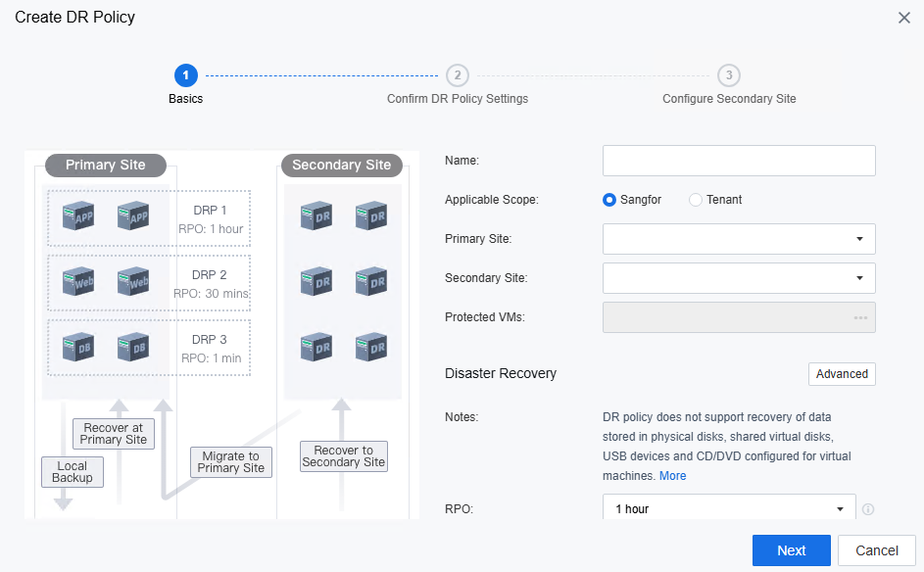Viewport: 924px width, 572px height.
Task: Click the Advanced button
Action: pos(842,374)
